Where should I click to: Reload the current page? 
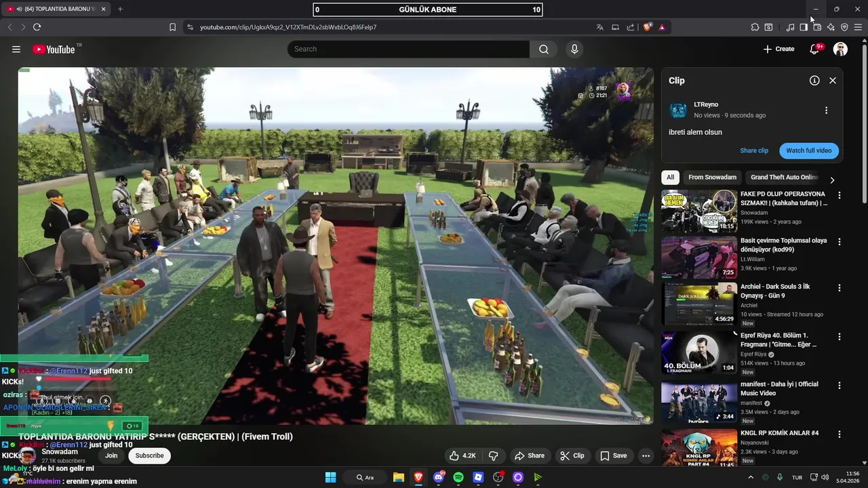pyautogui.click(x=37, y=27)
